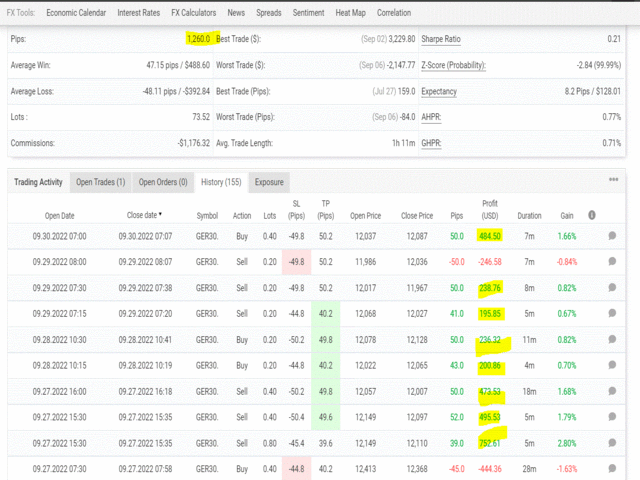Open the three-dot options menu above table
This screenshot has width=640, height=480.
click(x=613, y=180)
